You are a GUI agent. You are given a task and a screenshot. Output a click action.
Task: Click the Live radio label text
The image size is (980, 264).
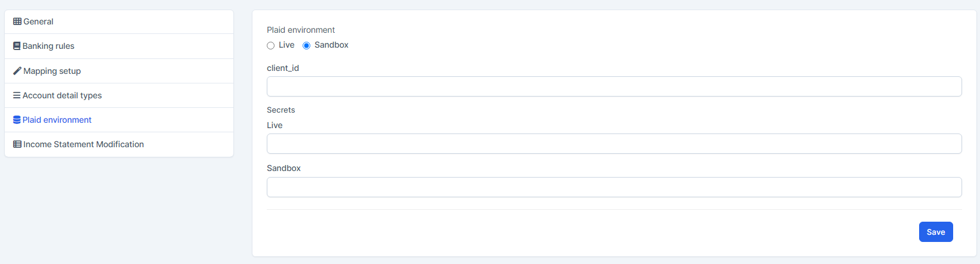pyautogui.click(x=286, y=45)
